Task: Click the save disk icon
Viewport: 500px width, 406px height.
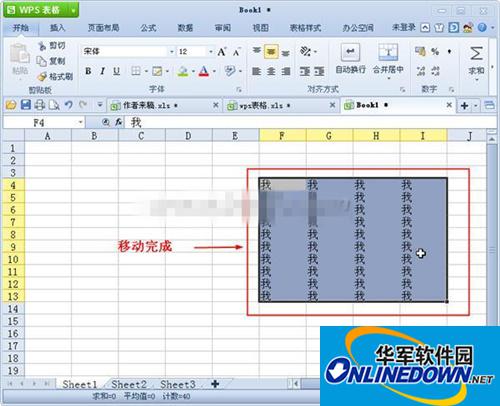Action: point(26,105)
